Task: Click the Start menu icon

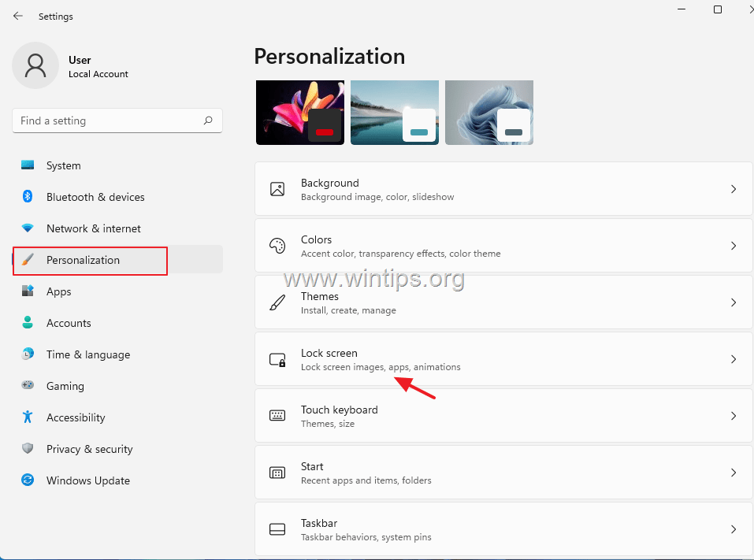Action: (x=277, y=473)
